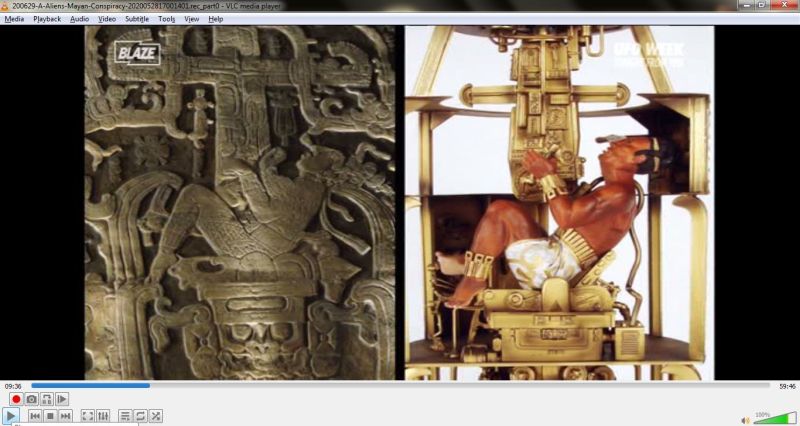Expand the Tools menu

tap(166, 19)
